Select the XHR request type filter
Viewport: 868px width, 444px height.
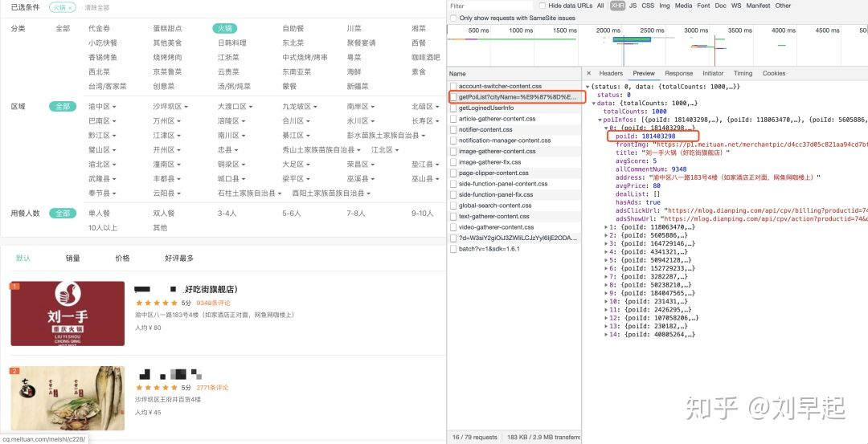click(x=617, y=6)
